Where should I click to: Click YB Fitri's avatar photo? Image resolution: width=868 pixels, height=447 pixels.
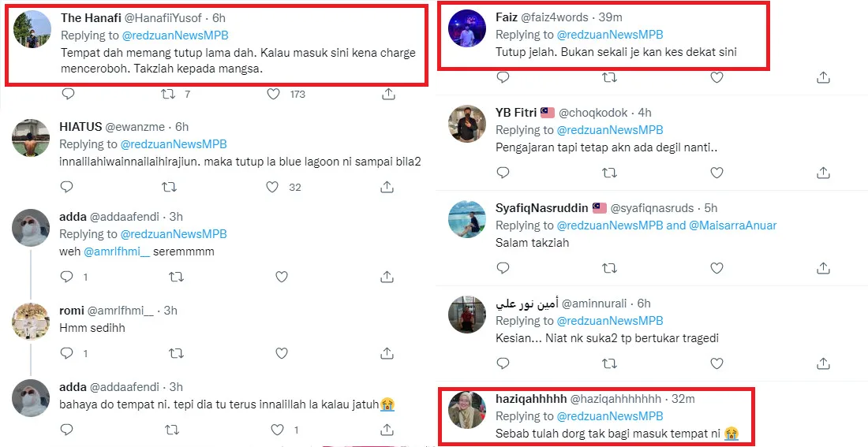[x=467, y=124]
